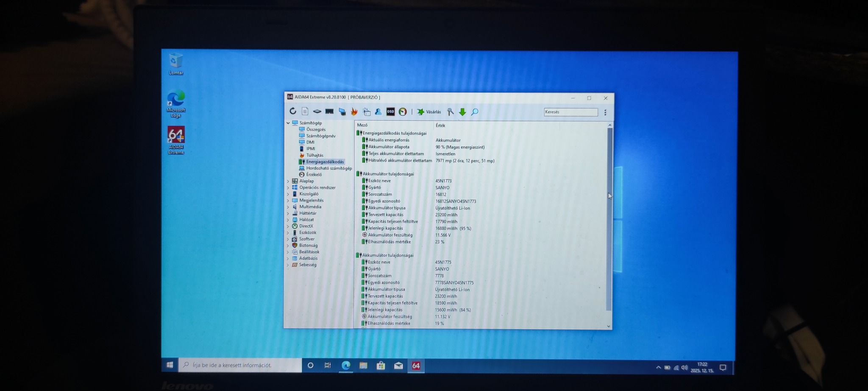
Task: Open the Windows Start menu
Action: tap(170, 365)
